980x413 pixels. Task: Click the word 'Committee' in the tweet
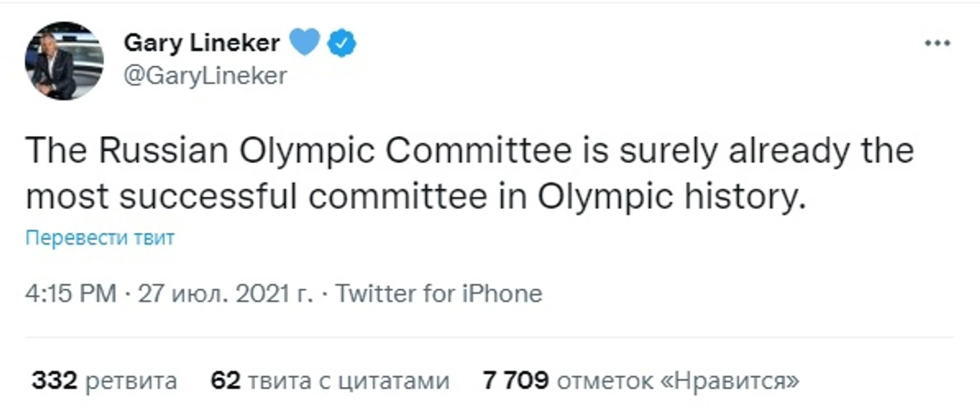[x=477, y=152]
